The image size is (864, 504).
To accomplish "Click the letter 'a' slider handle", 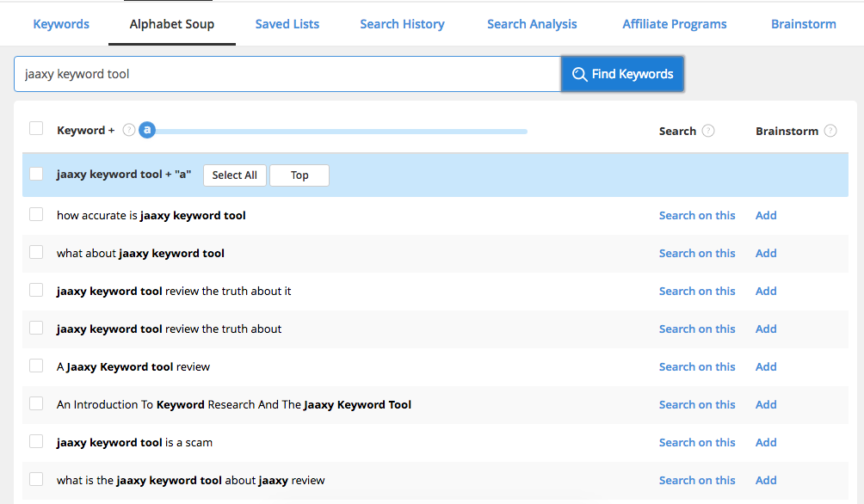I will point(147,130).
